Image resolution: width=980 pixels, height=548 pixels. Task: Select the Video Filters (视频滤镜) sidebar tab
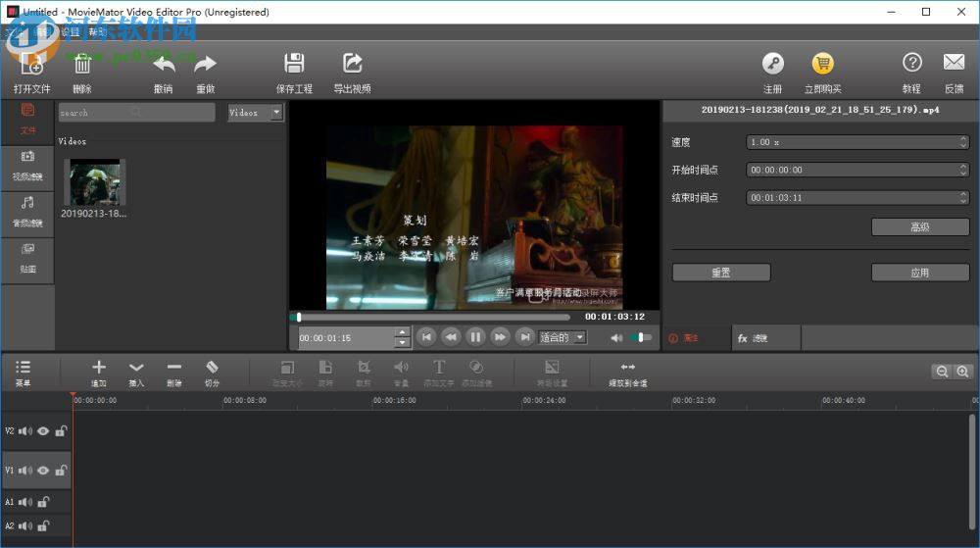(x=27, y=167)
